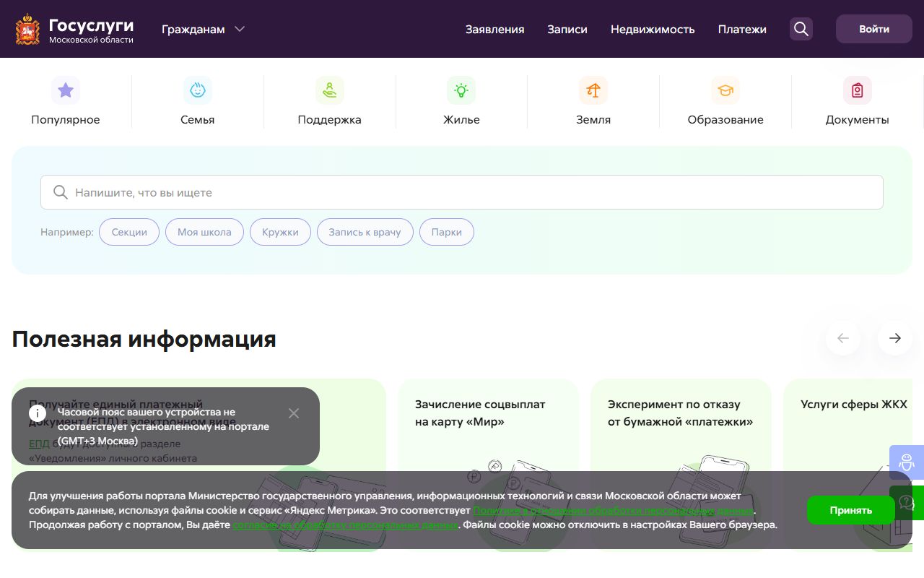This screenshot has width=924, height=578.
Task: Go to the Записи menu item
Action: pos(567,30)
